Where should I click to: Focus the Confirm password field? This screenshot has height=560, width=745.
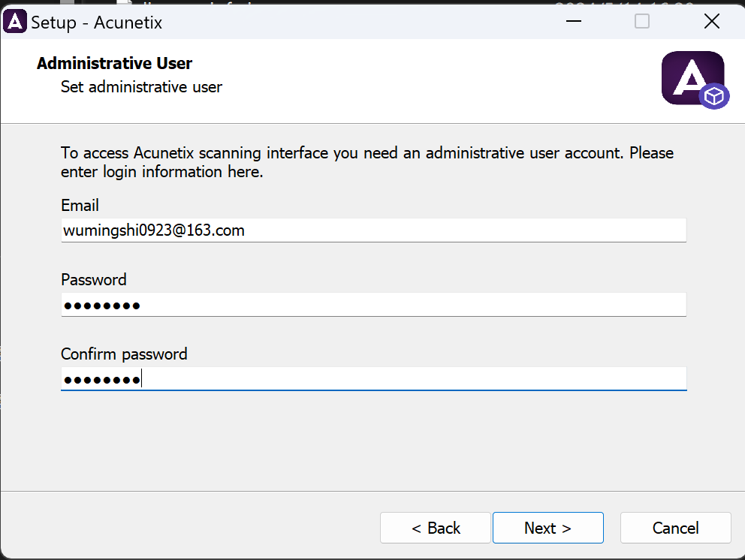point(373,378)
